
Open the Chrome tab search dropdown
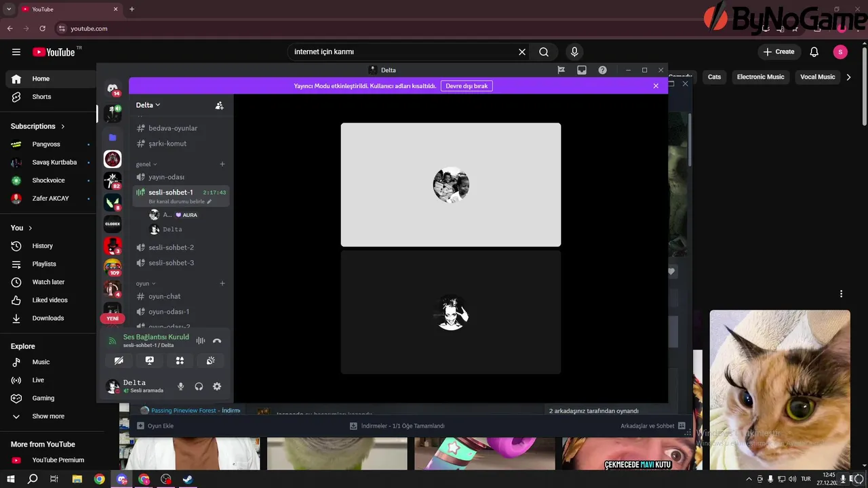coord(9,9)
